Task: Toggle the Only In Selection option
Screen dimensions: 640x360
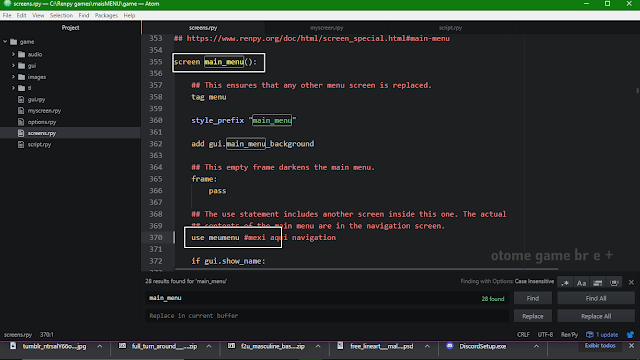Action: click(598, 282)
